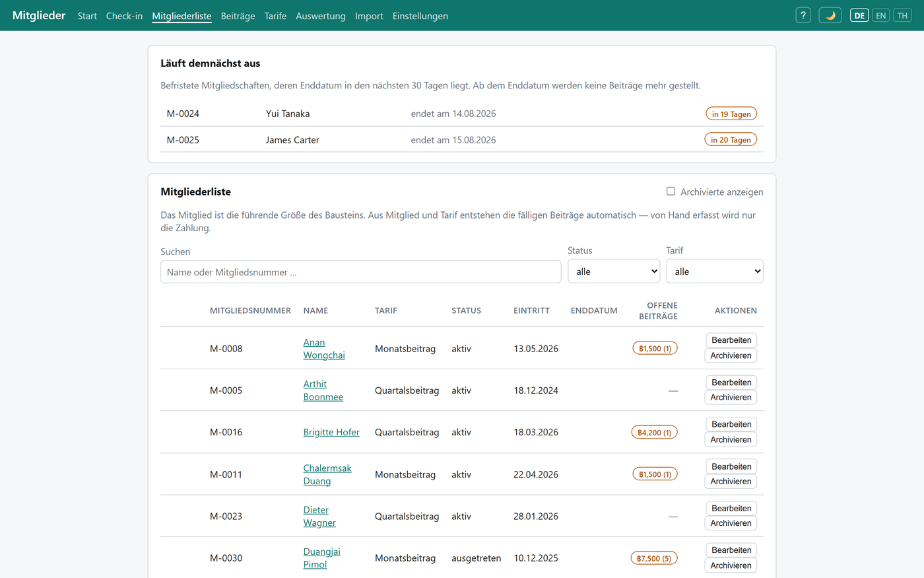The width and height of the screenshot is (924, 578).
Task: Click the ฿7,500 (5) open fees badge
Action: (x=654, y=558)
